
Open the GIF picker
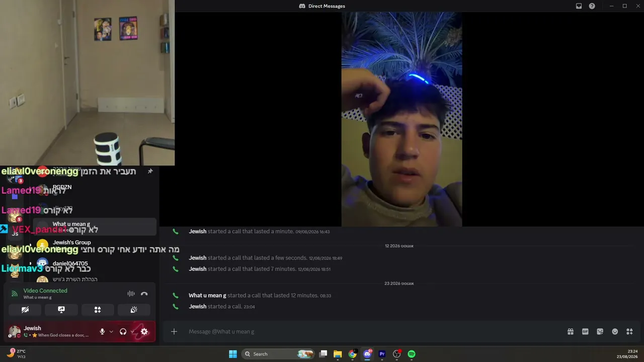coord(585,331)
